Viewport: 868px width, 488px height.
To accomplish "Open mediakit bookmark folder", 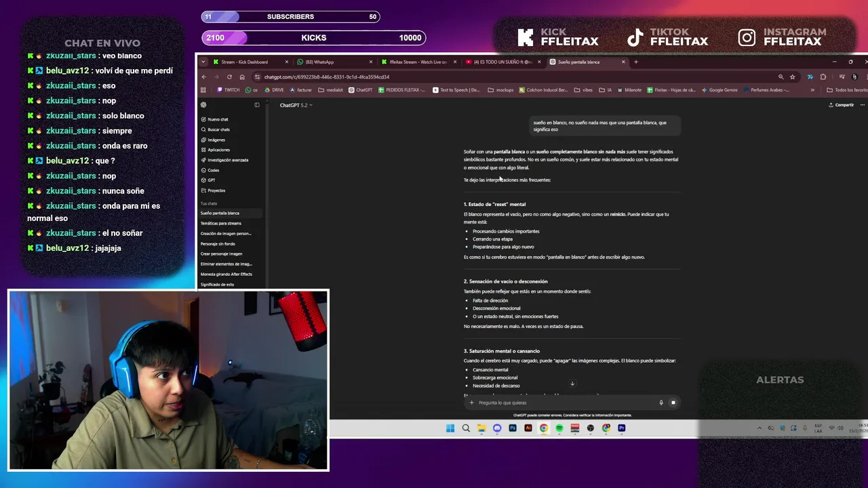I will (x=331, y=89).
